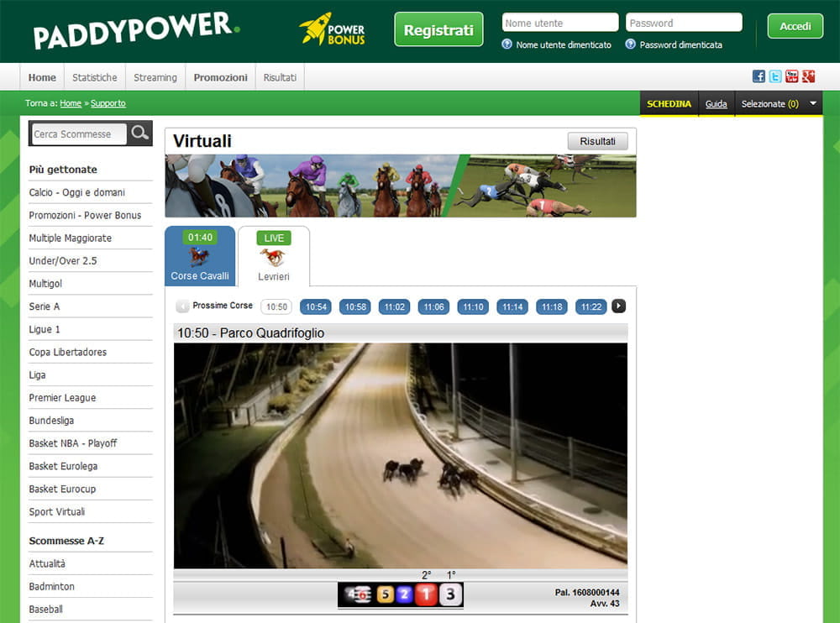This screenshot has height=623, width=840.
Task: Select the 11:18 race time
Action: pyautogui.click(x=552, y=306)
